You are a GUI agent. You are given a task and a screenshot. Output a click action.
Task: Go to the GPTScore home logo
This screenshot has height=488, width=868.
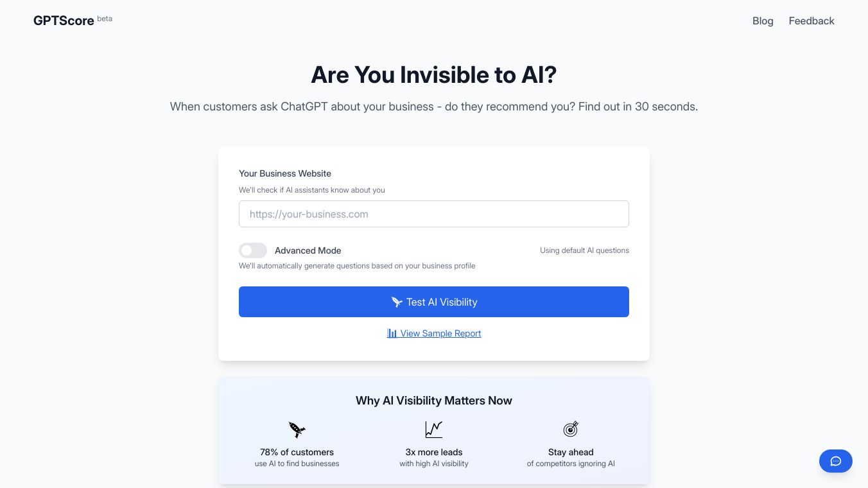[x=64, y=21]
